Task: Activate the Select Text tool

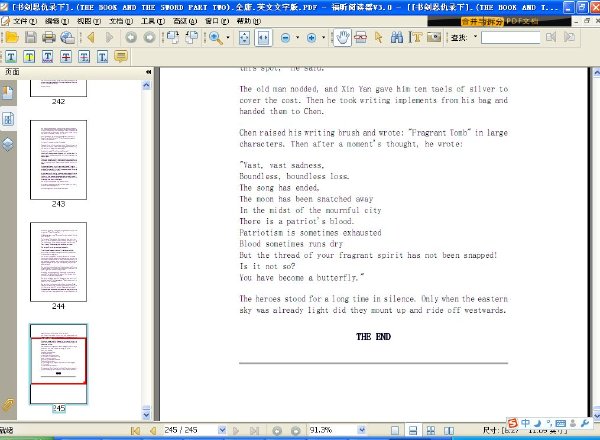Action: click(x=416, y=37)
